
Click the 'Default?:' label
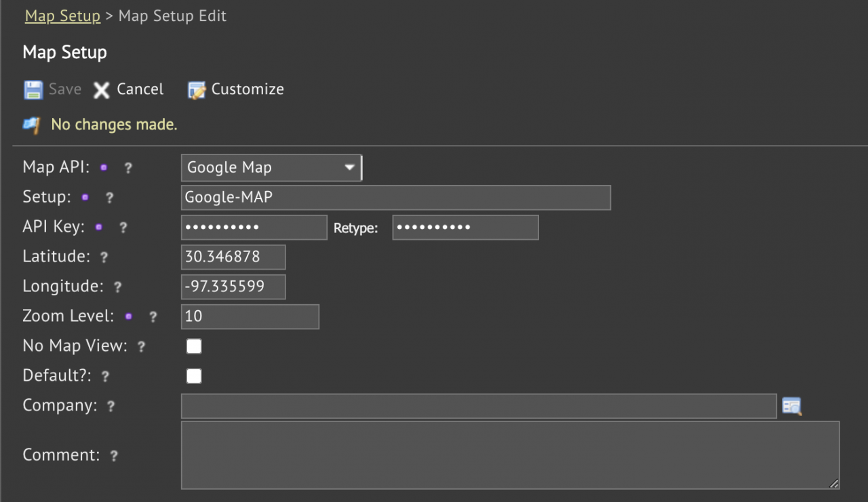[58, 376]
